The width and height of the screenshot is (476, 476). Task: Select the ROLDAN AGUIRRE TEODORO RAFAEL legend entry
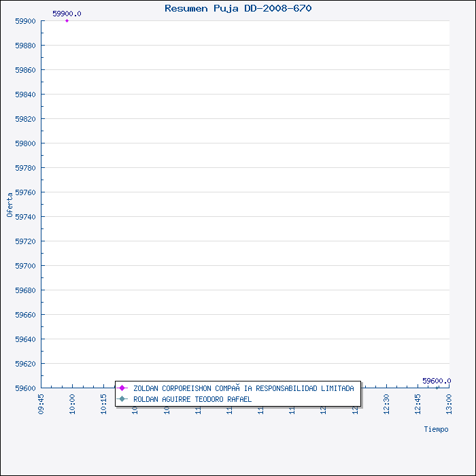[192, 399]
